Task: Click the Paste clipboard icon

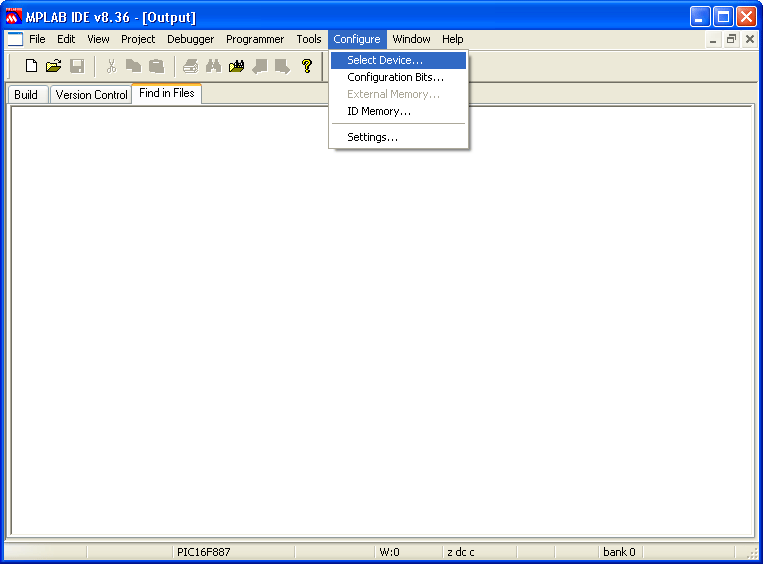Action: tap(156, 66)
